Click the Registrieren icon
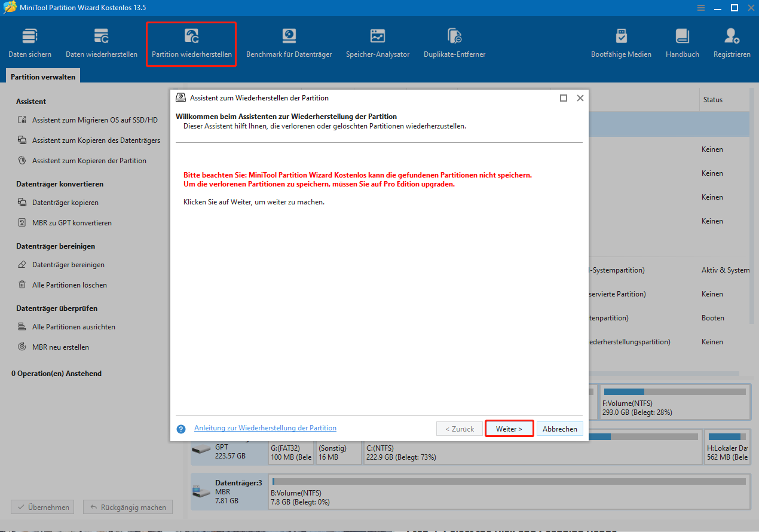Screen dimensions: 759x532 (732, 41)
